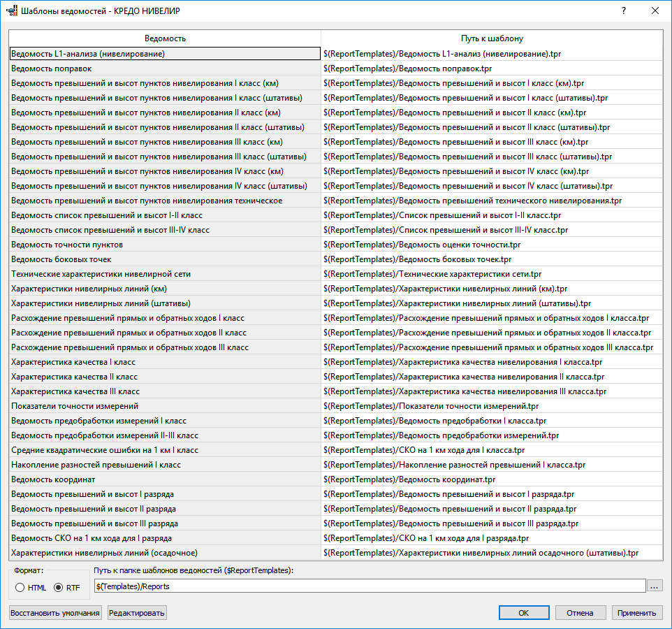Click the Редактировать button
This screenshot has height=629, width=672.
point(137,613)
